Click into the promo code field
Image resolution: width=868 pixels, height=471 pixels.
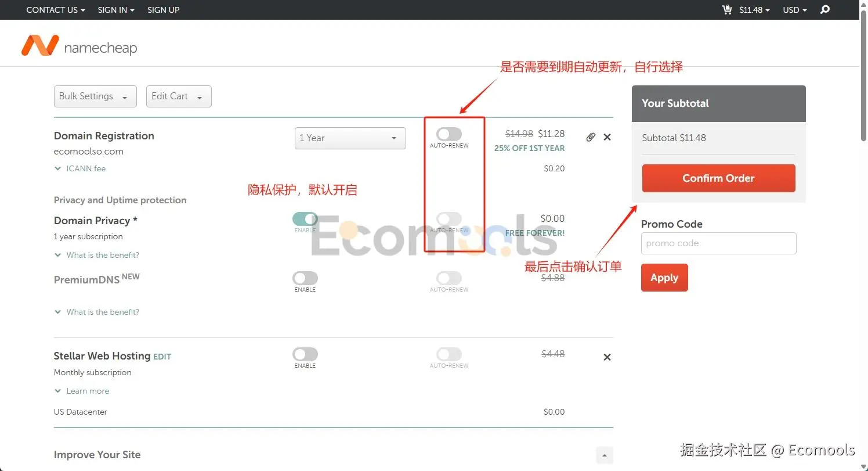(x=719, y=243)
